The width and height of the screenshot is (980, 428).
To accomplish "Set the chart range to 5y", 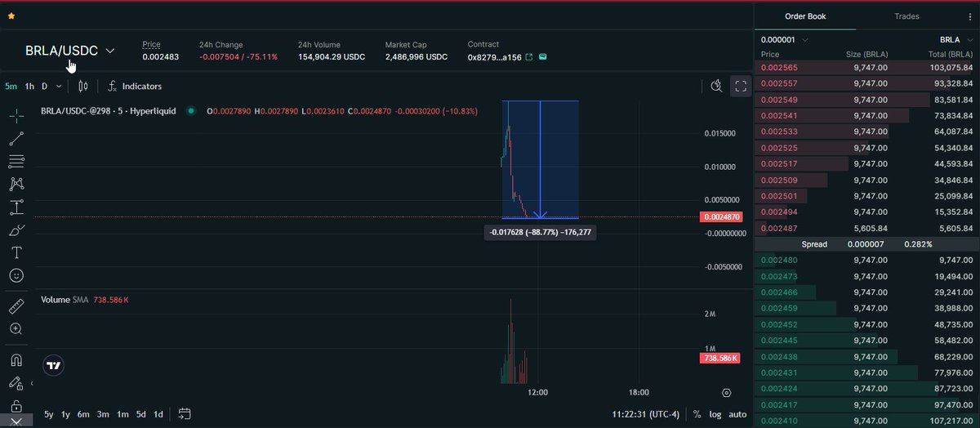I will tap(49, 414).
